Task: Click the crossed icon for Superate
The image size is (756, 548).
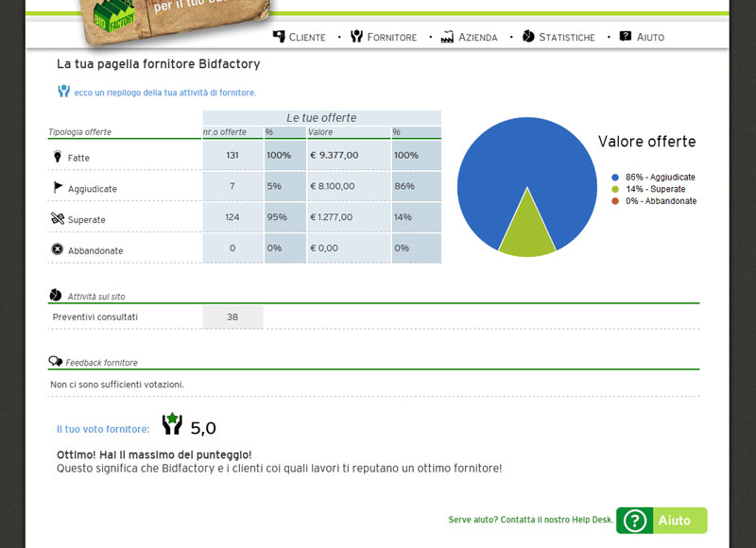Action: (x=58, y=218)
